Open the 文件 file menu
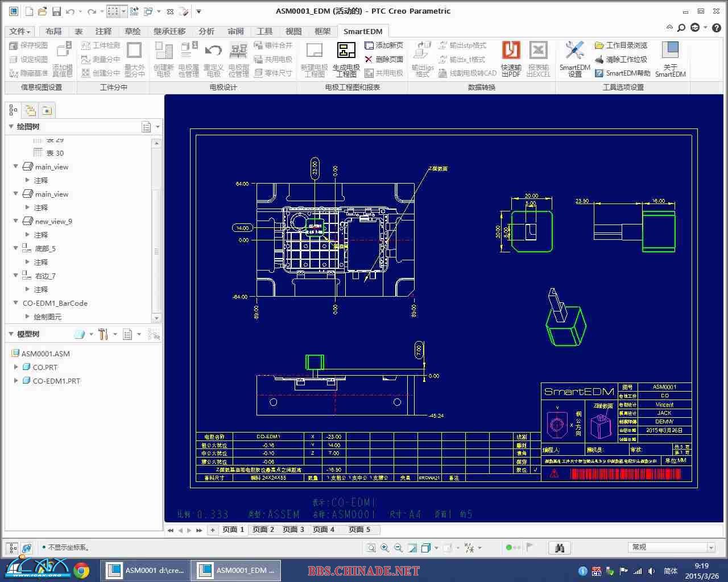Viewport: 728px width, 582px height. pyautogui.click(x=20, y=31)
